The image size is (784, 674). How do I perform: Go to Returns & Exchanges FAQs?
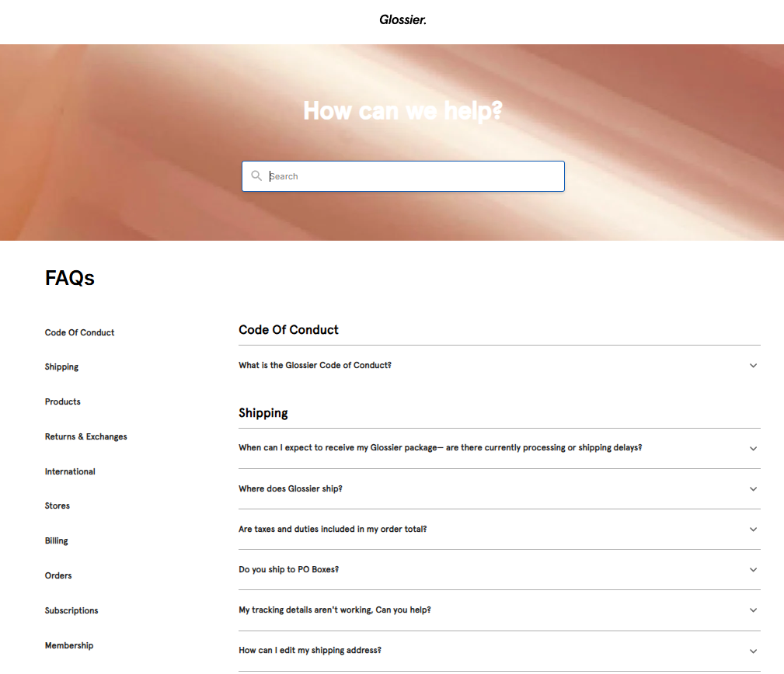[85, 436]
